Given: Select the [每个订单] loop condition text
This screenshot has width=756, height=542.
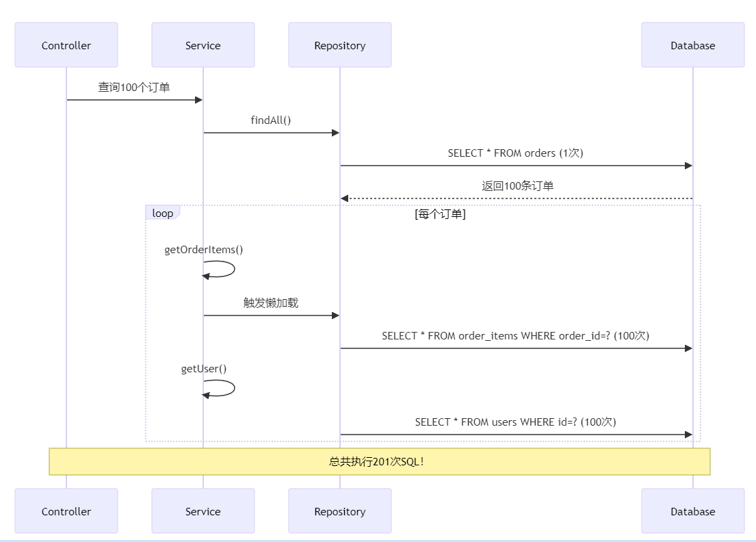Looking at the screenshot, I should coord(440,214).
